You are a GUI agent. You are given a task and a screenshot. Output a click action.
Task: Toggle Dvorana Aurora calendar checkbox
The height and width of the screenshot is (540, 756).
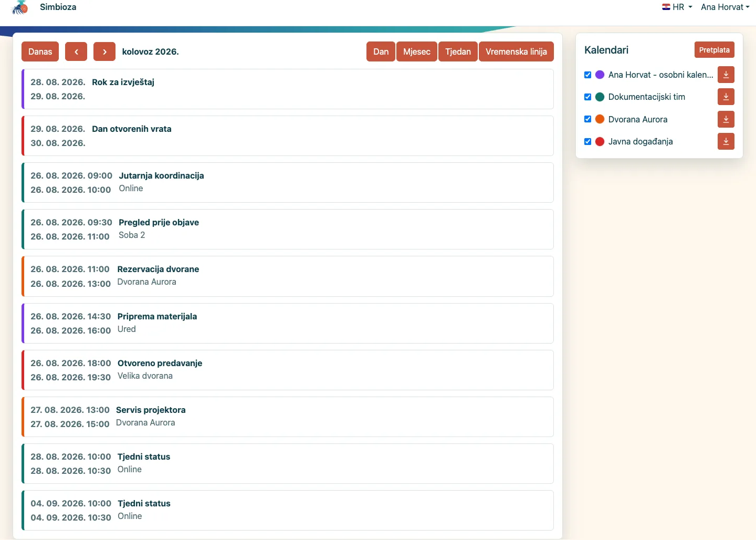(588, 119)
